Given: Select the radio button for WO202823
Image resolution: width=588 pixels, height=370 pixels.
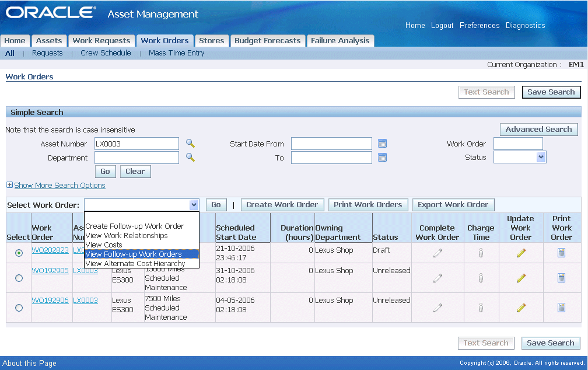Looking at the screenshot, I should click(x=19, y=253).
